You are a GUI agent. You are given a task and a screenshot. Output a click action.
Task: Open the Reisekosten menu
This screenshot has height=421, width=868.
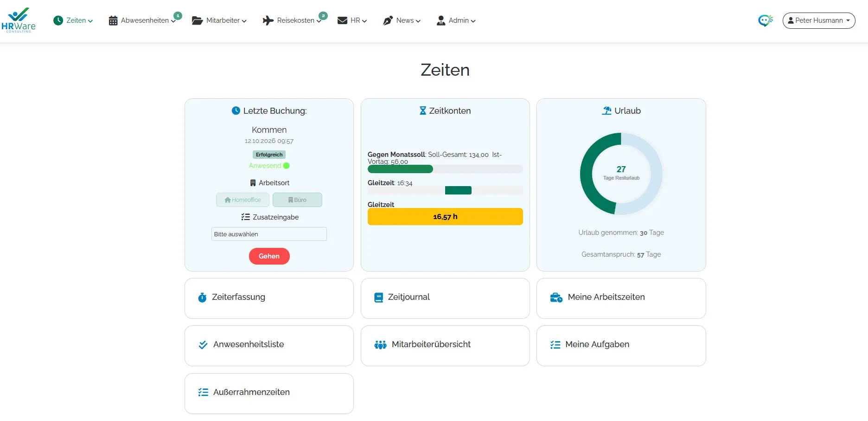point(295,20)
